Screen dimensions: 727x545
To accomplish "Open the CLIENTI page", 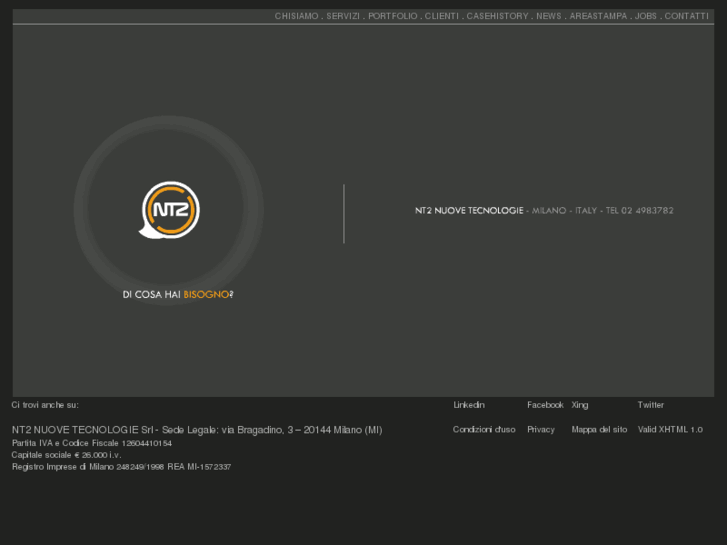I will click(442, 16).
